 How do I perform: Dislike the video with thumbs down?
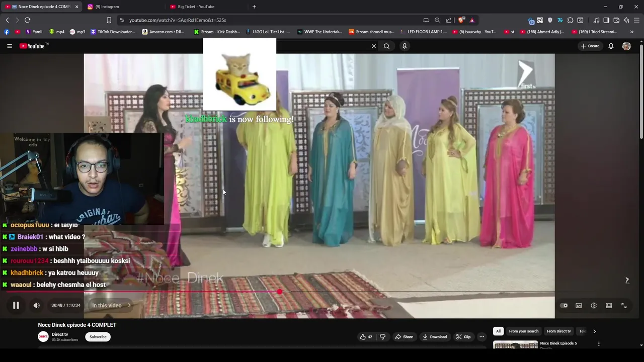pyautogui.click(x=382, y=337)
